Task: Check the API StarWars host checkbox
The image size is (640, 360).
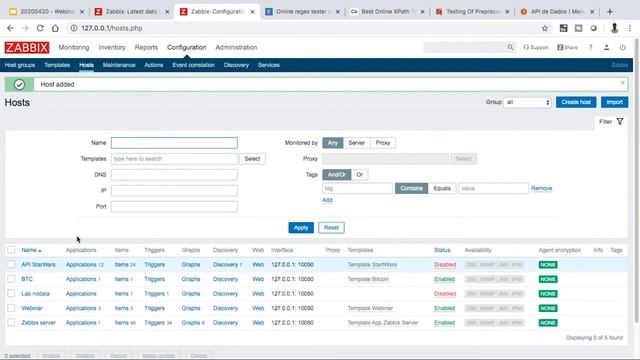Action: [11, 264]
